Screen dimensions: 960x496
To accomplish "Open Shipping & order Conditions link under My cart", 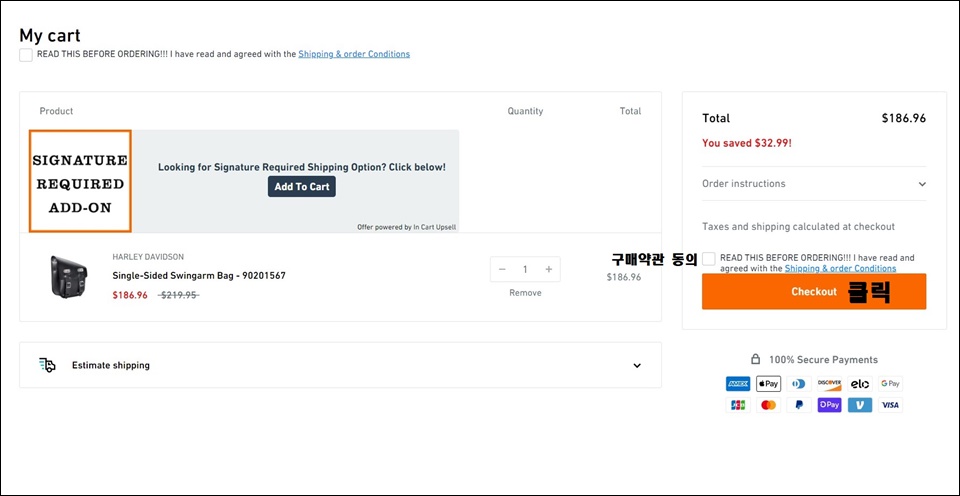I will tap(354, 54).
